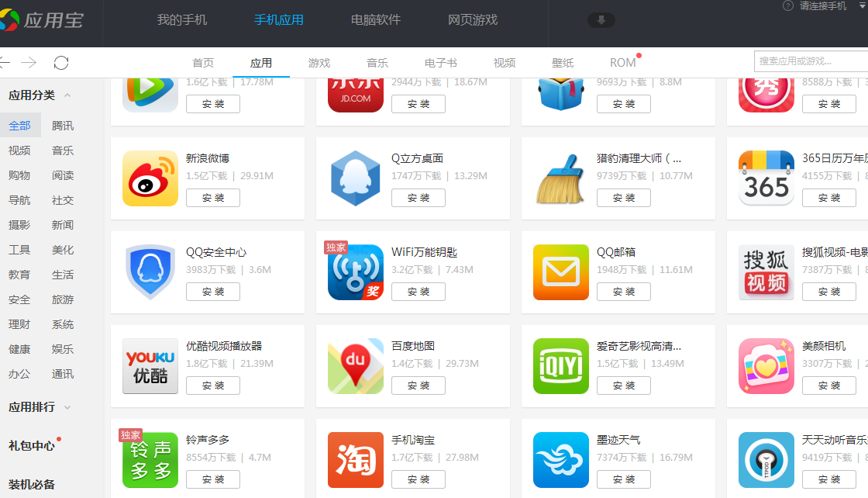868x498 pixels.
Task: Open the 电子书 sub-tab
Action: [441, 63]
